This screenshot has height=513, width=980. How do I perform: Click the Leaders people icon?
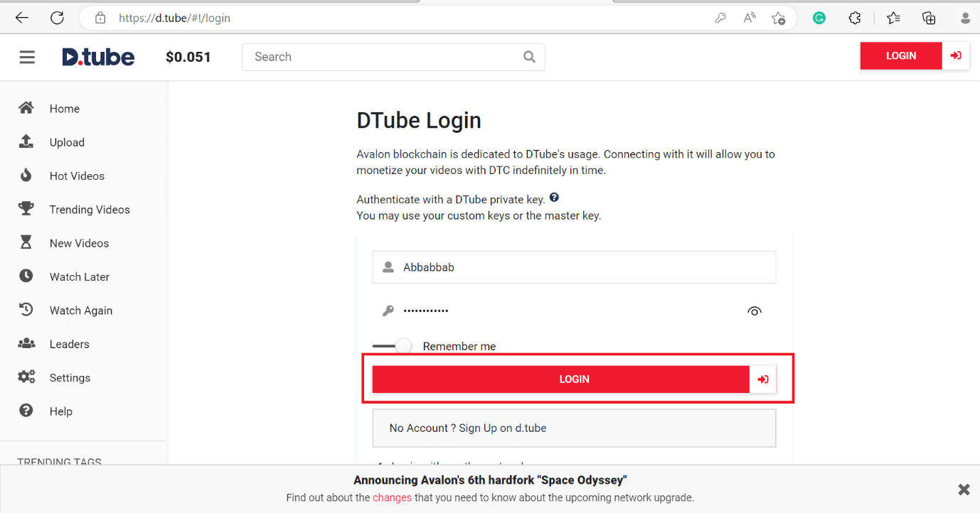26,343
